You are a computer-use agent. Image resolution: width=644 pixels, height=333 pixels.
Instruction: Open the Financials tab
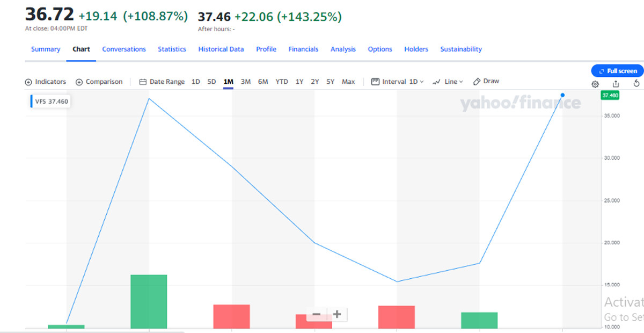pyautogui.click(x=303, y=49)
